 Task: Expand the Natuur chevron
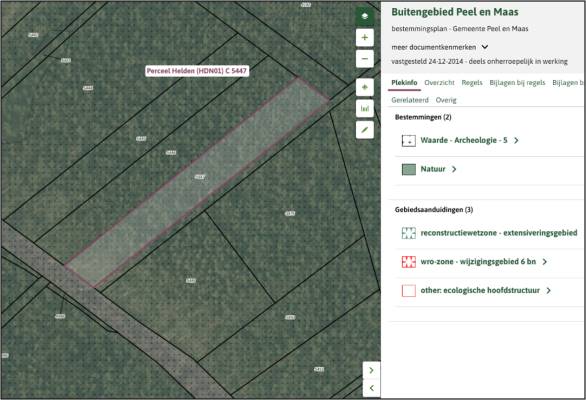click(x=454, y=169)
